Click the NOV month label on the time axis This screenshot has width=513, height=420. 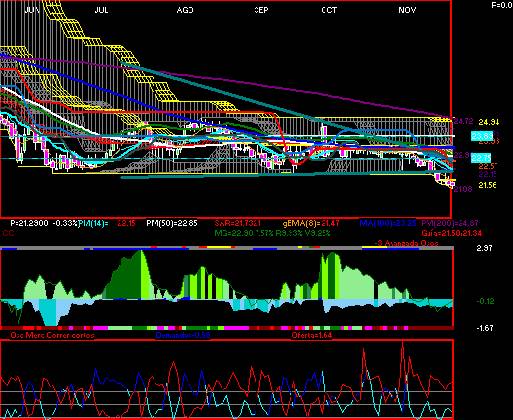[x=407, y=10]
